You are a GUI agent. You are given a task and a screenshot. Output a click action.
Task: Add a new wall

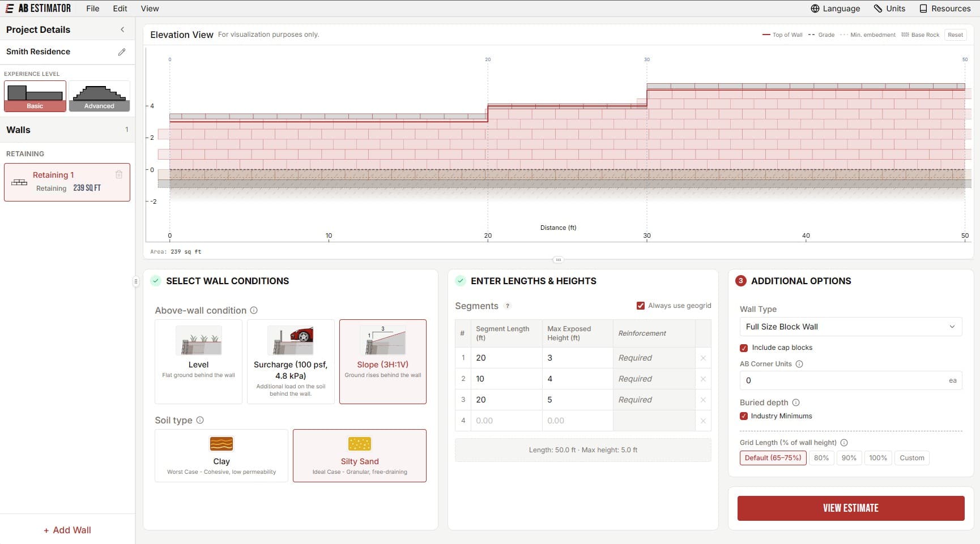(67, 530)
